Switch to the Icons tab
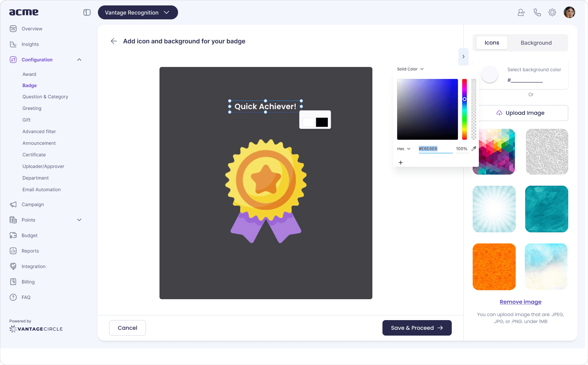 point(492,43)
